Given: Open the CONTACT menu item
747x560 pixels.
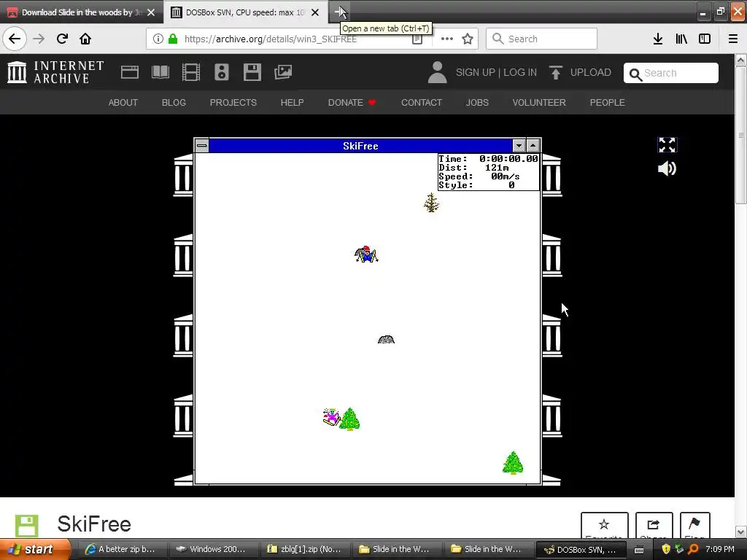Looking at the screenshot, I should (x=422, y=102).
